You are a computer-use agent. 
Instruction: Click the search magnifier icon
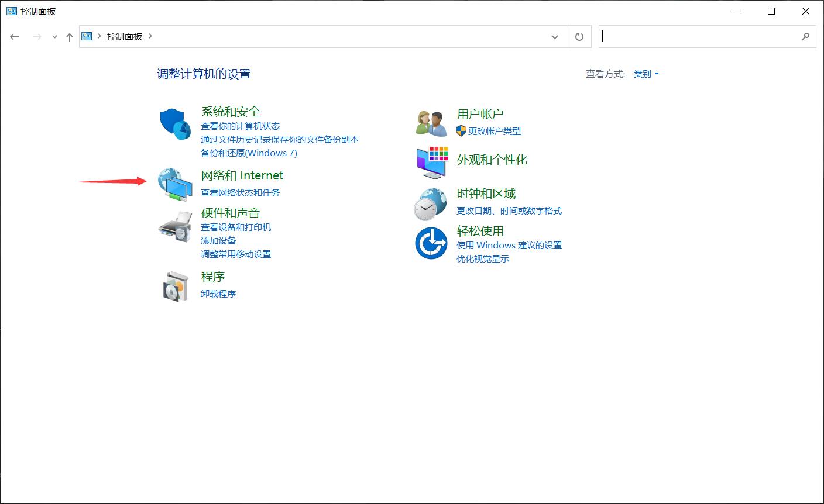805,36
